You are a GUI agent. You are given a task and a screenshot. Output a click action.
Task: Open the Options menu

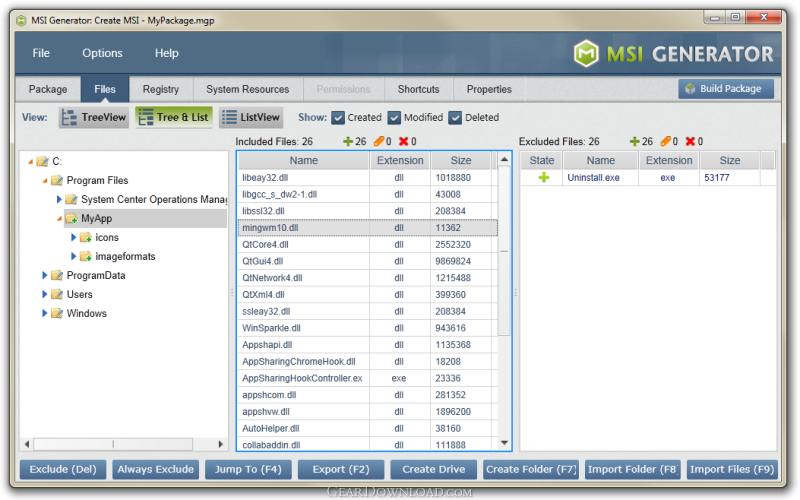102,53
